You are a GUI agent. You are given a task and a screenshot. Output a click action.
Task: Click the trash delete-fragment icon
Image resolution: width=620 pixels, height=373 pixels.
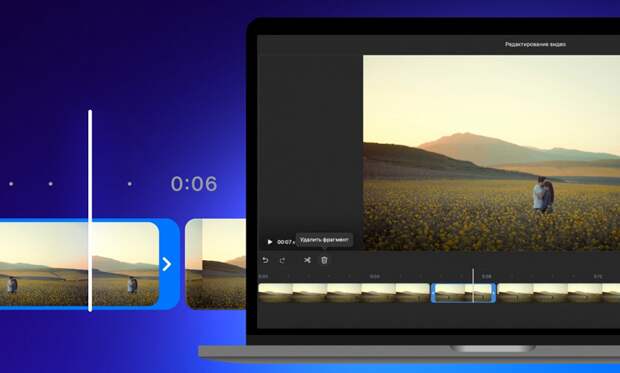pos(324,260)
